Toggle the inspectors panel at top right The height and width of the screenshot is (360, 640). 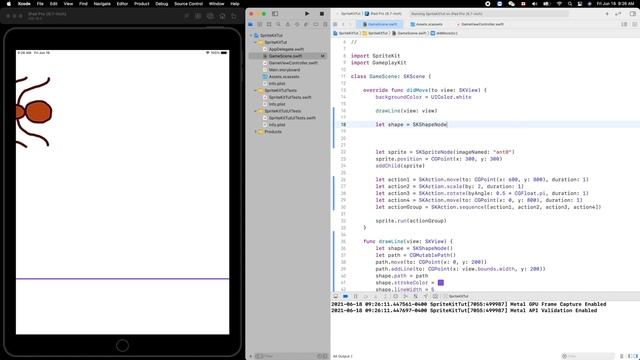pos(633,13)
